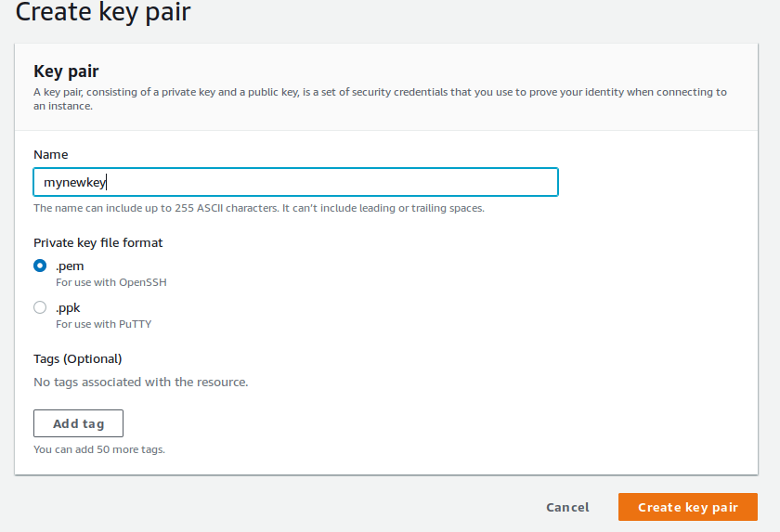Viewport: 780px width, 532px height.
Task: Click the 'For use with PuTTY' description
Action: (x=103, y=324)
